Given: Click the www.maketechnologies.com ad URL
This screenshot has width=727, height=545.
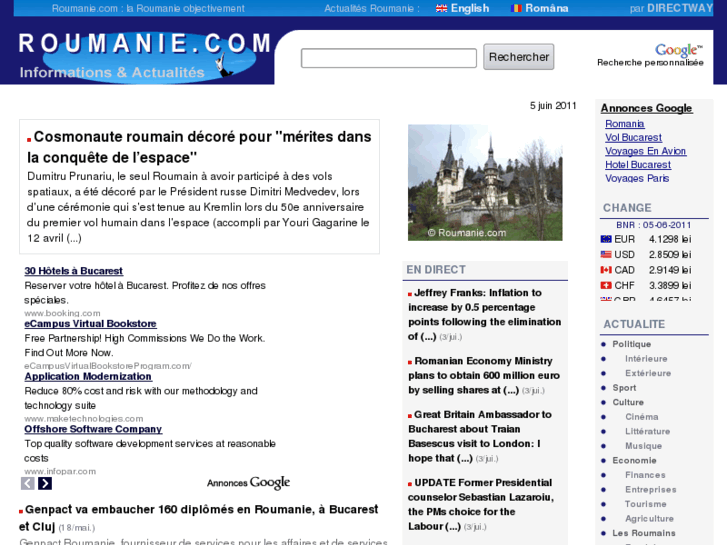Looking at the screenshot, I should pos(83,419).
